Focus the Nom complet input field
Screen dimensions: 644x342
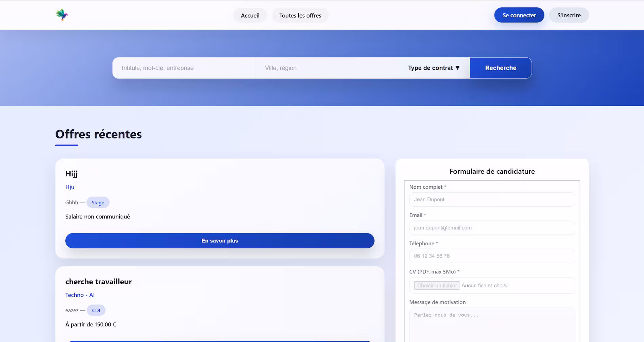[492, 199]
